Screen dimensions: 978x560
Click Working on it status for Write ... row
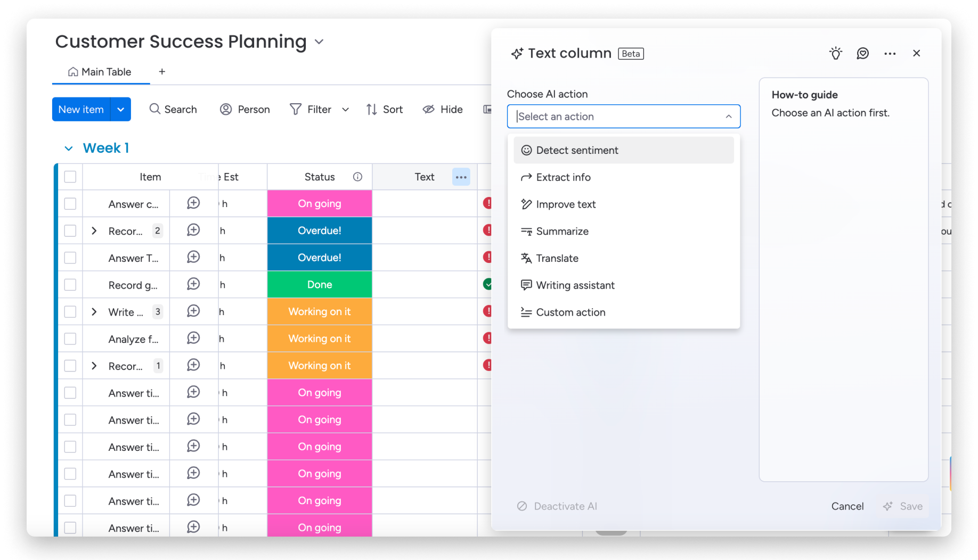320,311
